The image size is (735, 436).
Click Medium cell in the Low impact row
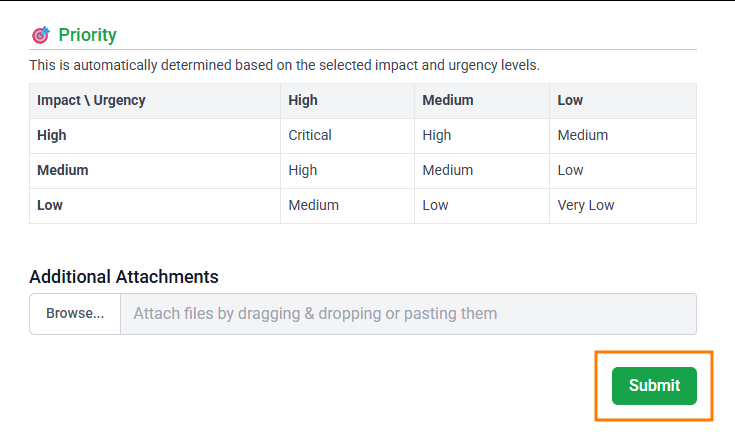pos(314,205)
